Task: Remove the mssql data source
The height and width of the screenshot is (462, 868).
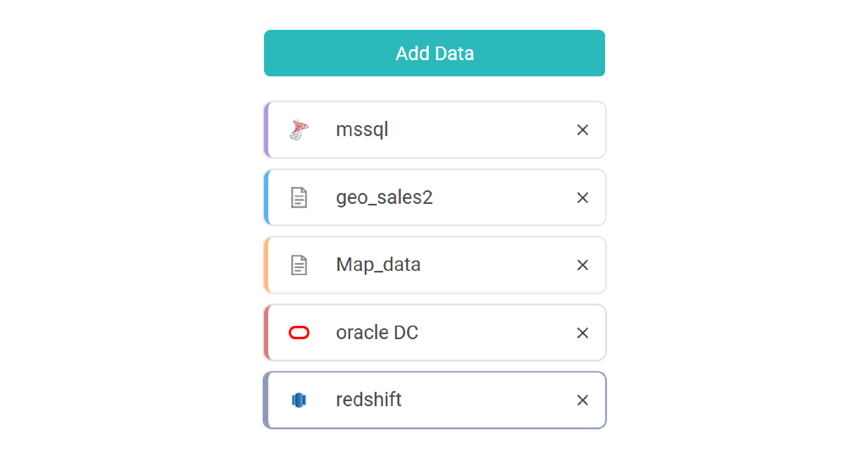Action: [582, 130]
